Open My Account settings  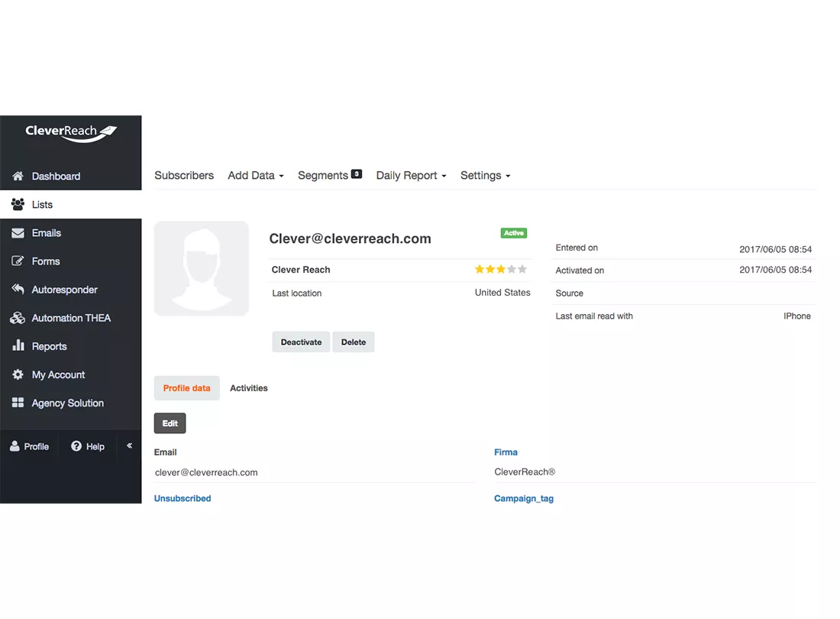pyautogui.click(x=57, y=374)
